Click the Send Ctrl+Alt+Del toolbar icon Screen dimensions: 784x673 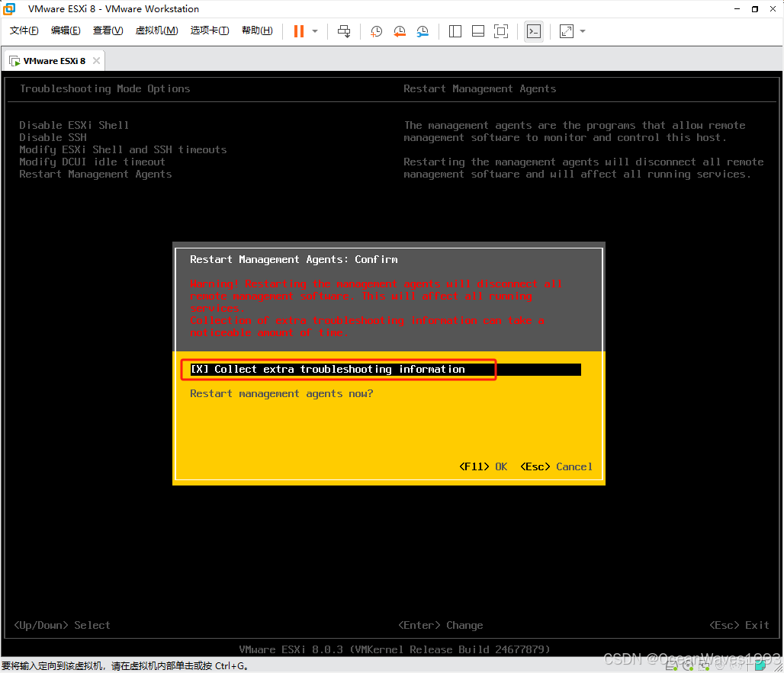pos(344,31)
